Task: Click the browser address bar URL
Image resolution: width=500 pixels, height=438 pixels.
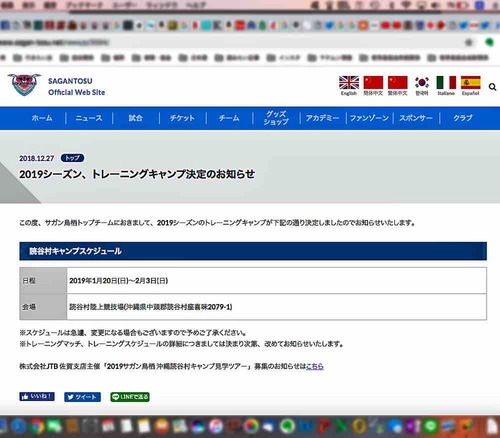Action: coord(54,42)
